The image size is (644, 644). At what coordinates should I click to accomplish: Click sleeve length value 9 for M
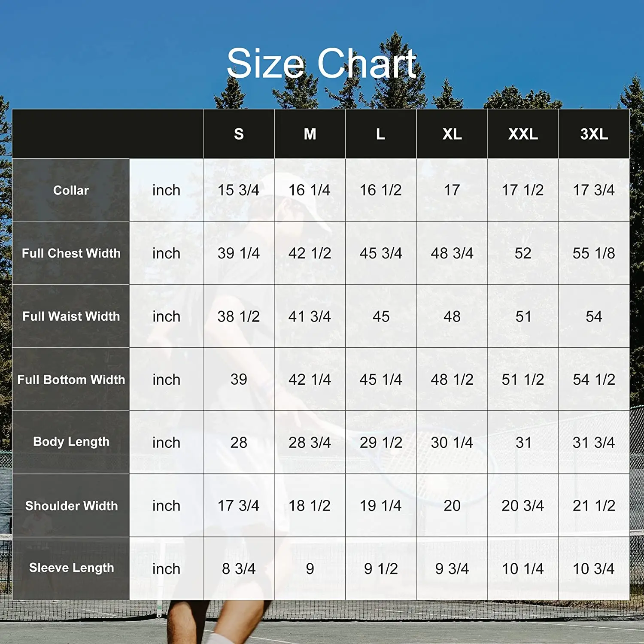tap(310, 569)
